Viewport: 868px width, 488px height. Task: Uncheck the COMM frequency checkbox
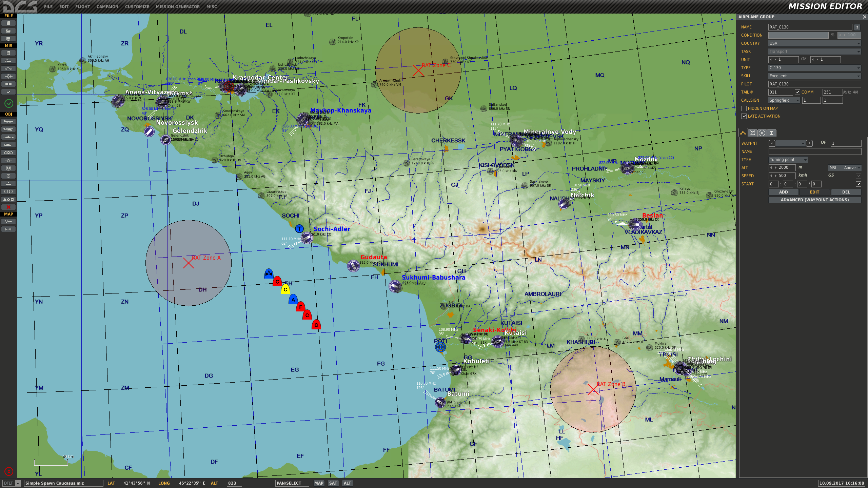[797, 92]
